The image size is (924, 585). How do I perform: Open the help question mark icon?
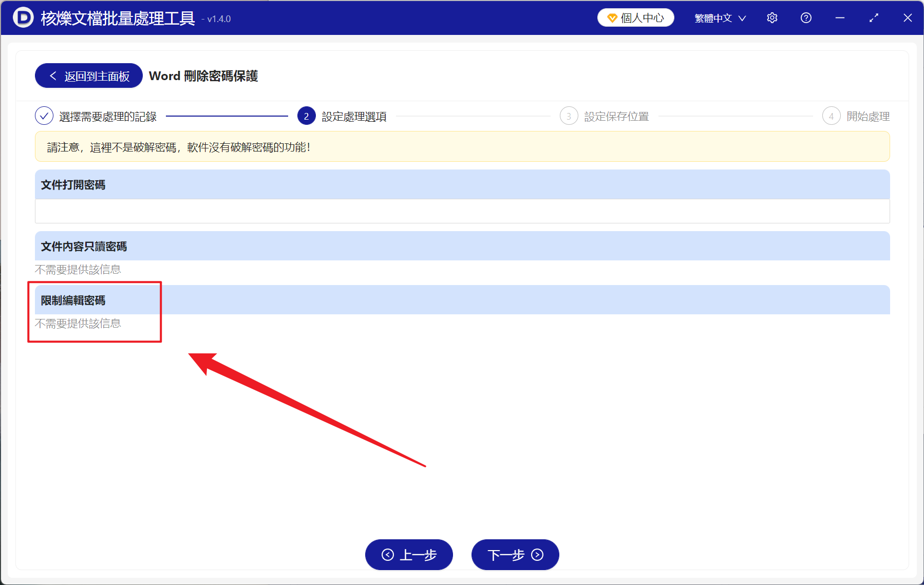tap(806, 18)
